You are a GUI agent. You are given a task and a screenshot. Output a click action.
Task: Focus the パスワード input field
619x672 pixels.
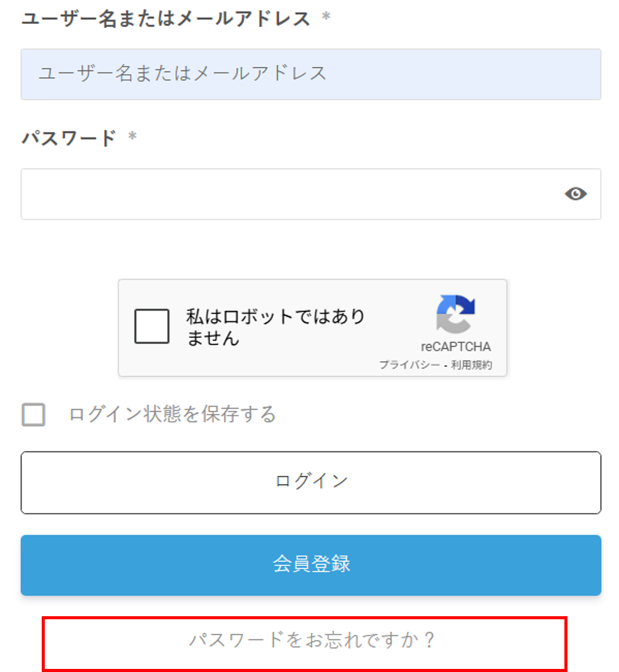click(x=288, y=194)
